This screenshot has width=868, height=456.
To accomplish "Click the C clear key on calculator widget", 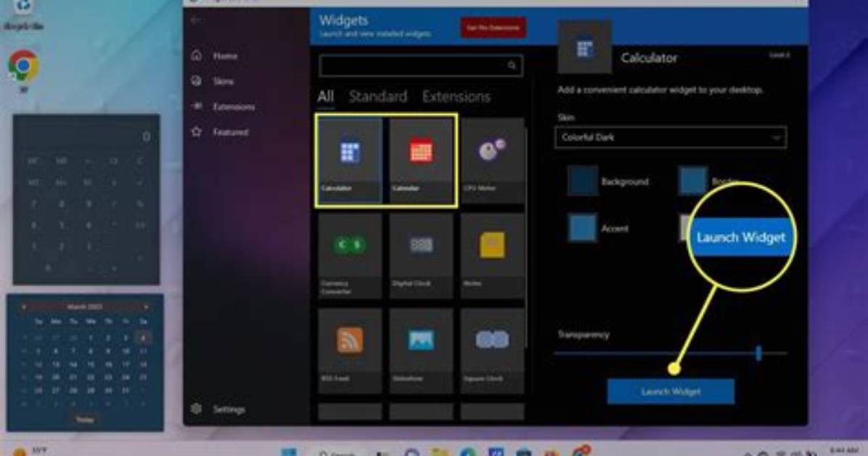I will point(140,161).
